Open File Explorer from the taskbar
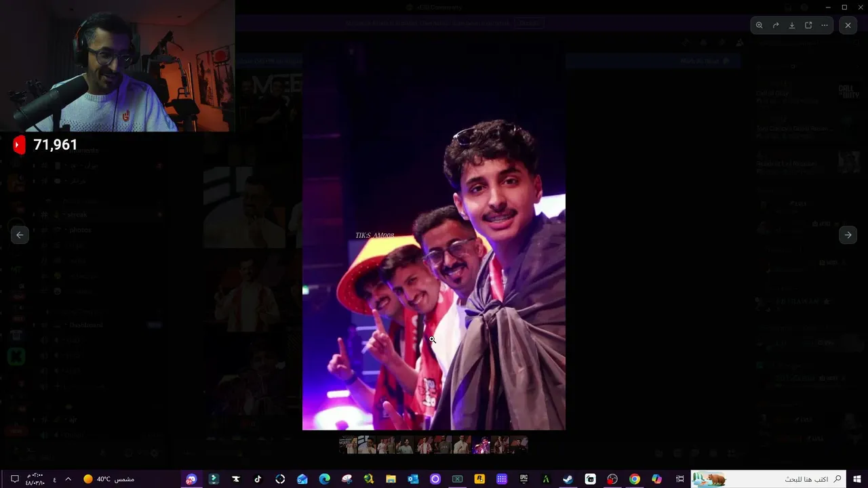Viewport: 868px width, 488px height. coord(391,479)
